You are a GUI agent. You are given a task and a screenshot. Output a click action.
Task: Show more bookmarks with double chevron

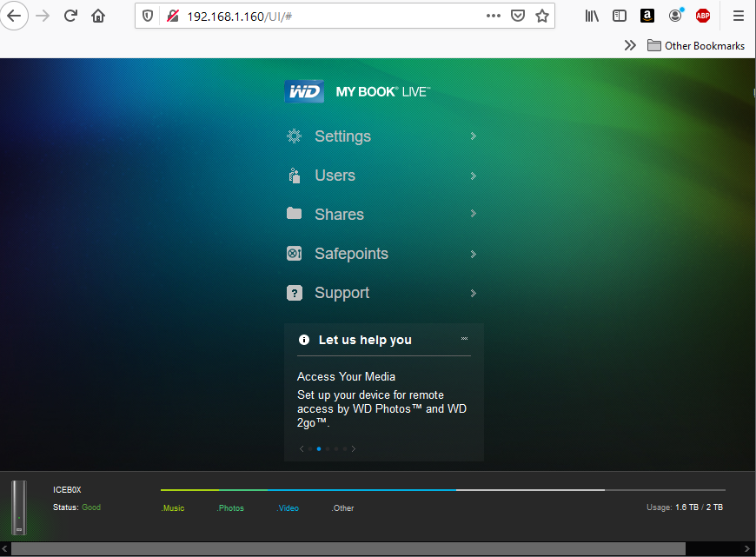point(630,45)
